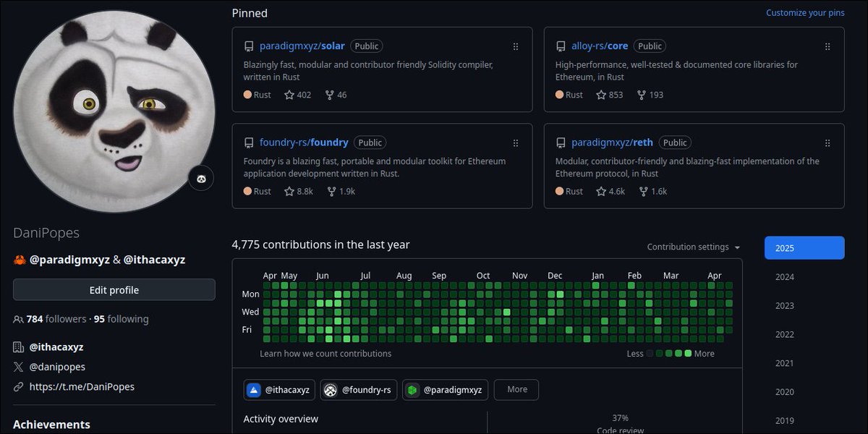Click the @ithacaxyz organization link under followers
Screen dimensions: 868x434
[x=56, y=347]
